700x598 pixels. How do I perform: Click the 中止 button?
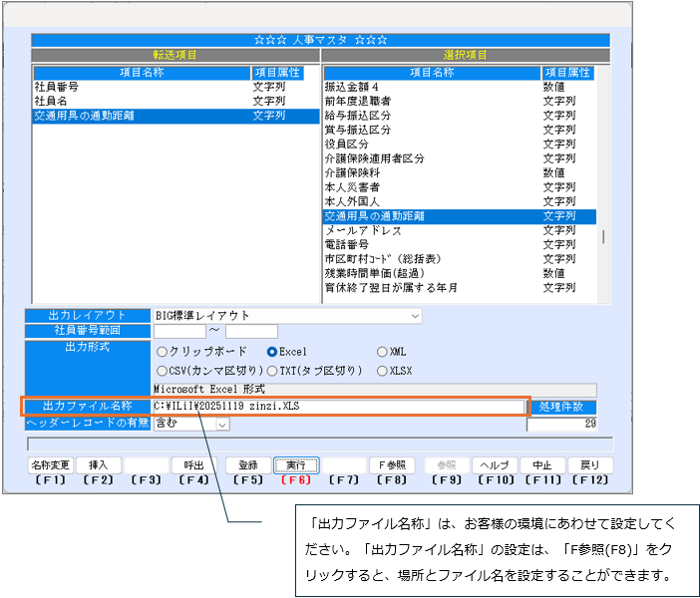point(541,465)
